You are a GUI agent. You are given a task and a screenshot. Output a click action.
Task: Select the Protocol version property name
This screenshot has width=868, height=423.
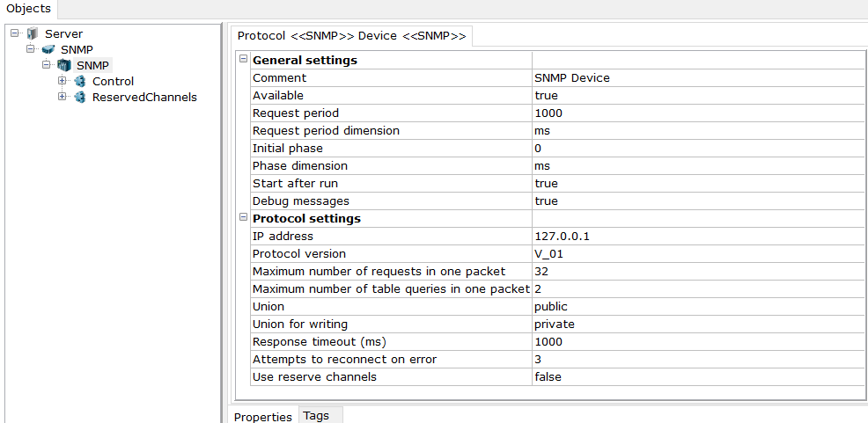pos(299,254)
